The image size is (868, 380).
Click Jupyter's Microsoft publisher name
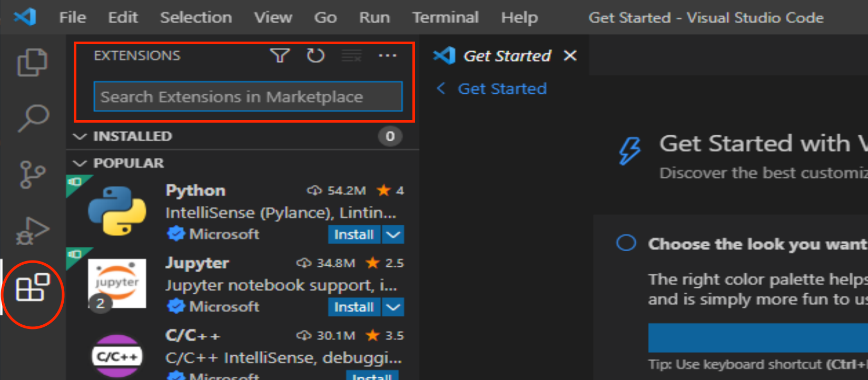[x=224, y=306]
